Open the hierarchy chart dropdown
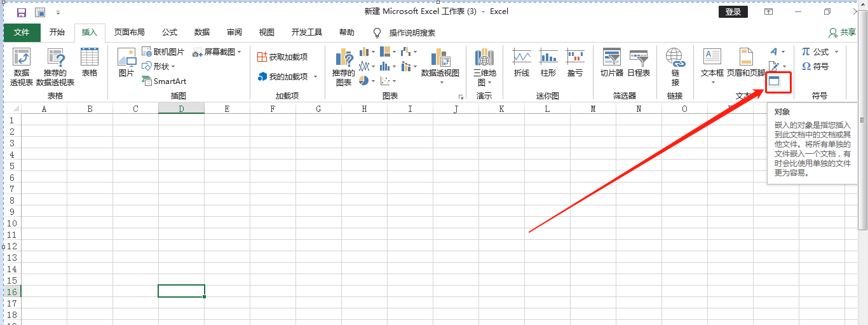The height and width of the screenshot is (325, 868). (x=388, y=52)
